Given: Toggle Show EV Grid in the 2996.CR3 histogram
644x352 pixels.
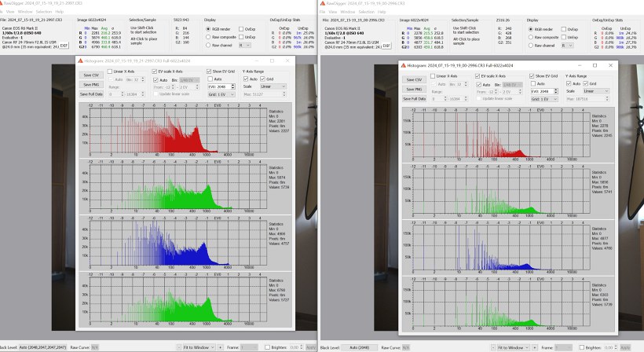Looking at the screenshot, I should (531, 76).
